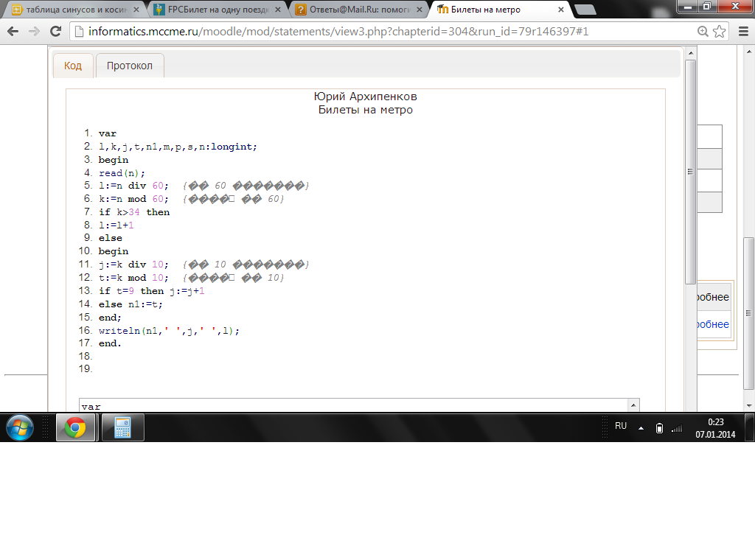
Task: Select the Код tab
Action: pyautogui.click(x=73, y=66)
